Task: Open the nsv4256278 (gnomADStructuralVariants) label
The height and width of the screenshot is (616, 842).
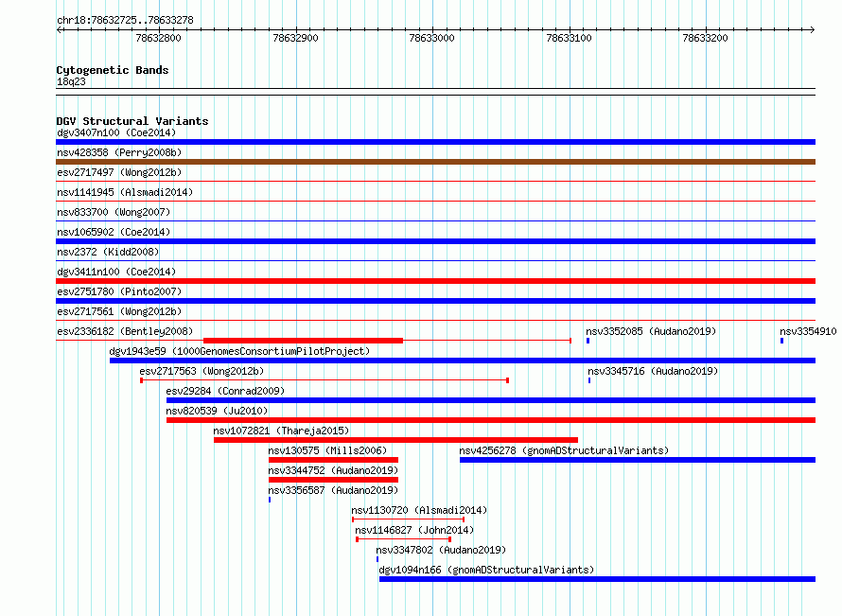Action: 564,450
